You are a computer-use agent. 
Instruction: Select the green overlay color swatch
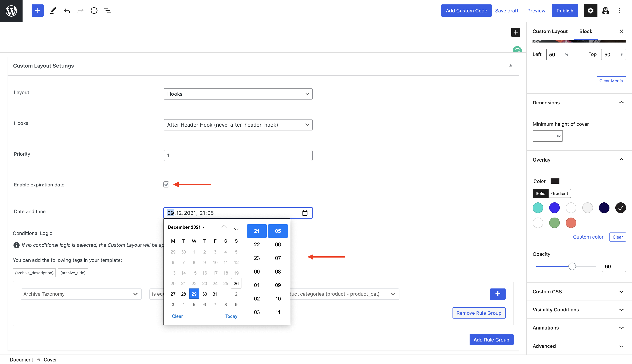tap(554, 222)
